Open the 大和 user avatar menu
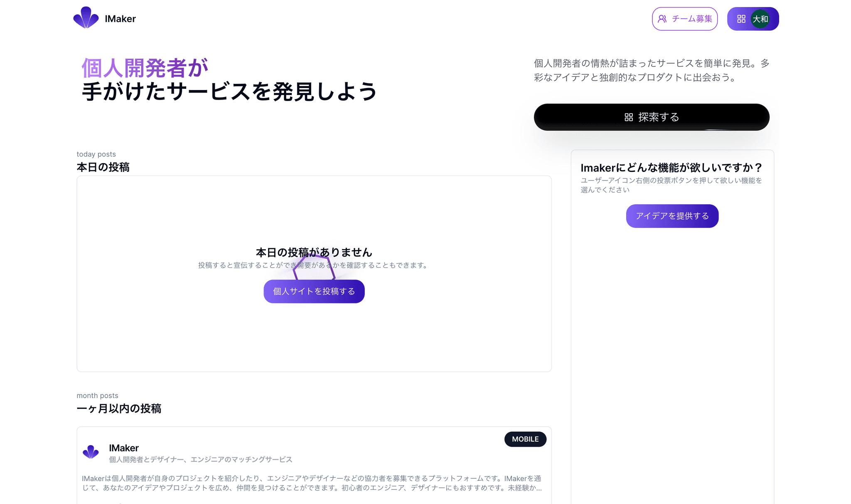Image resolution: width=851 pixels, height=504 pixels. pyautogui.click(x=760, y=19)
